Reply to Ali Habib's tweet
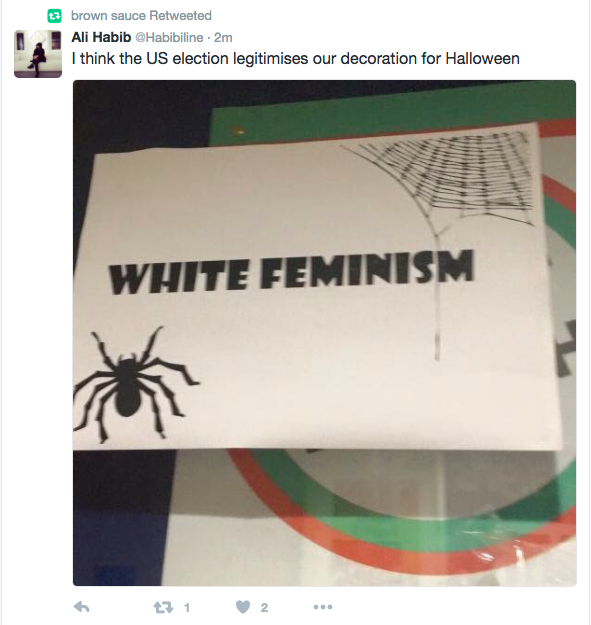Screen dimensions: 591x625 click(x=82, y=607)
